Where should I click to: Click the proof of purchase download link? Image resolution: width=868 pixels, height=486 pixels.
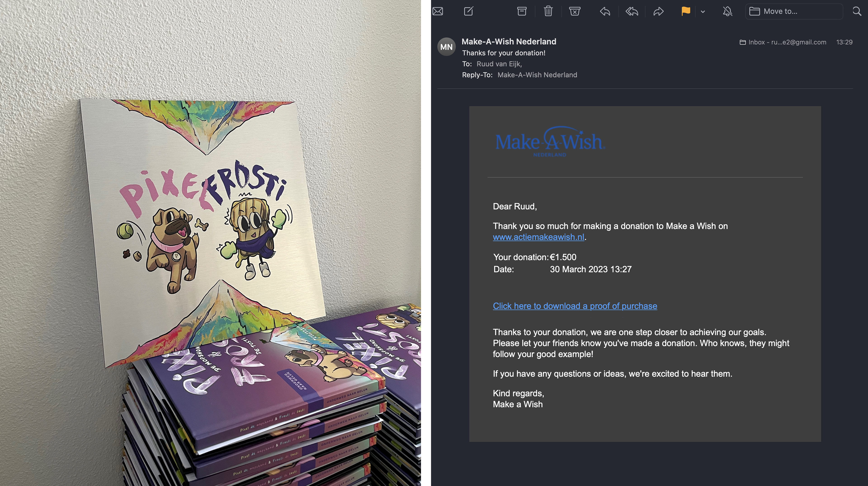coord(575,306)
